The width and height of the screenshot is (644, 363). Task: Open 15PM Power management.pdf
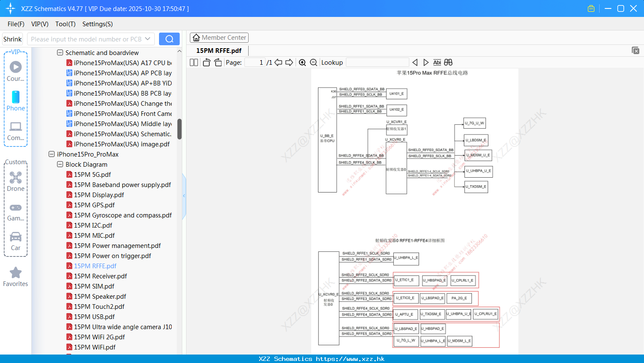point(114,246)
